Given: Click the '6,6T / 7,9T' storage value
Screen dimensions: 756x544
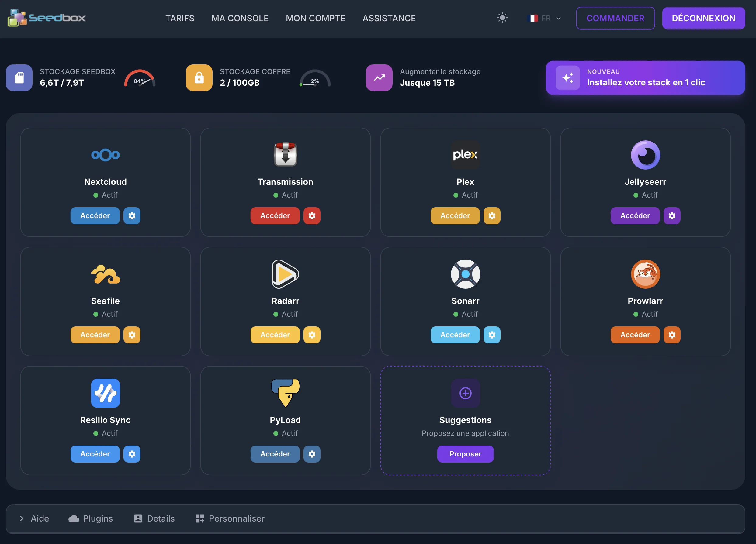Looking at the screenshot, I should (62, 83).
